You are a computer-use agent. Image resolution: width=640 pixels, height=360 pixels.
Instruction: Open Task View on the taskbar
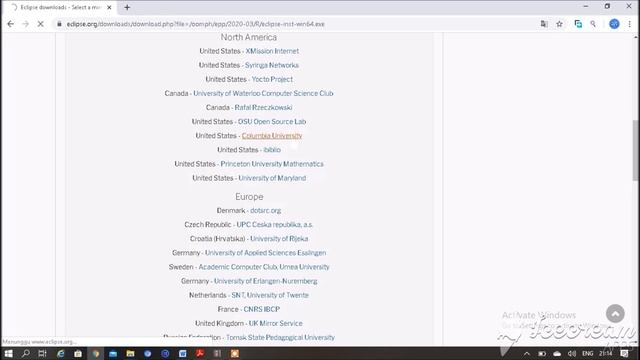(42, 353)
